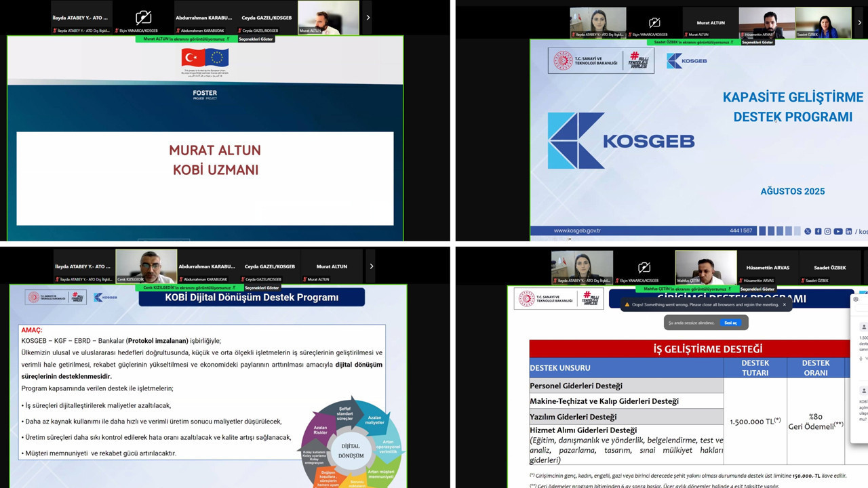
Task: Click the 'FOSTER' project text
Action: (205, 93)
